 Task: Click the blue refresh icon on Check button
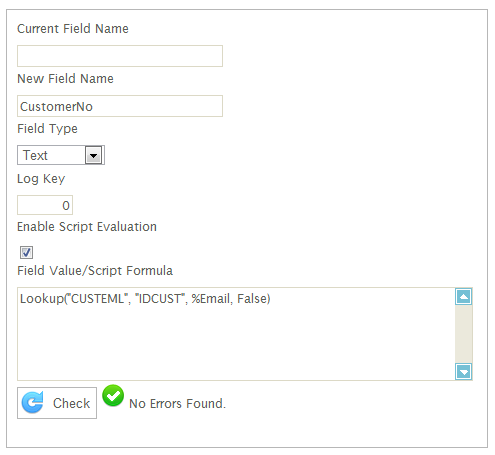pyautogui.click(x=32, y=402)
